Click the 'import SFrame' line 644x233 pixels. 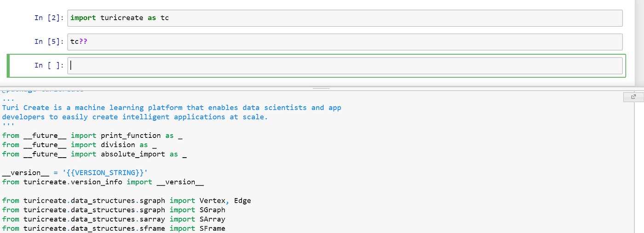click(x=114, y=228)
